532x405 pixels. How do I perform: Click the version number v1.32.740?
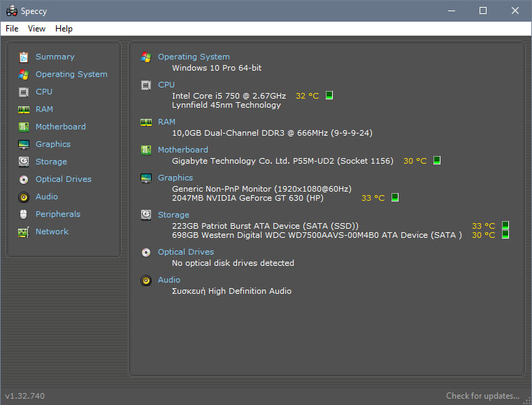24,396
